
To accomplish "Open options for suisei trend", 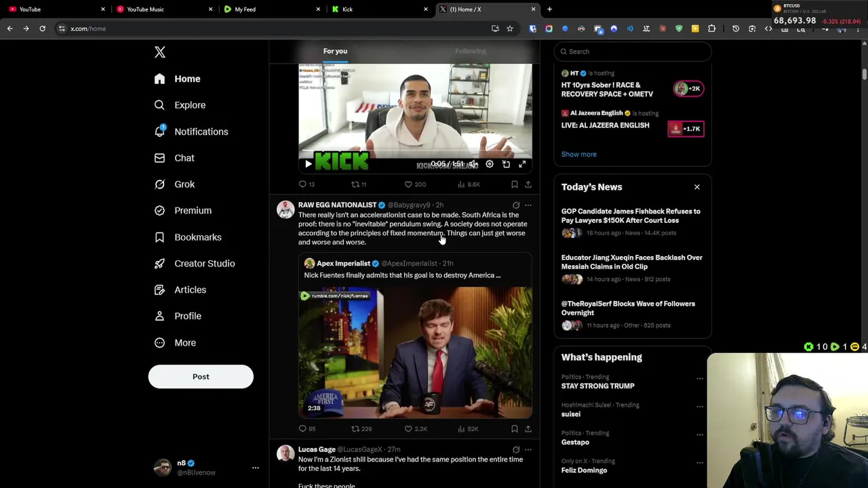I will pyautogui.click(x=699, y=407).
